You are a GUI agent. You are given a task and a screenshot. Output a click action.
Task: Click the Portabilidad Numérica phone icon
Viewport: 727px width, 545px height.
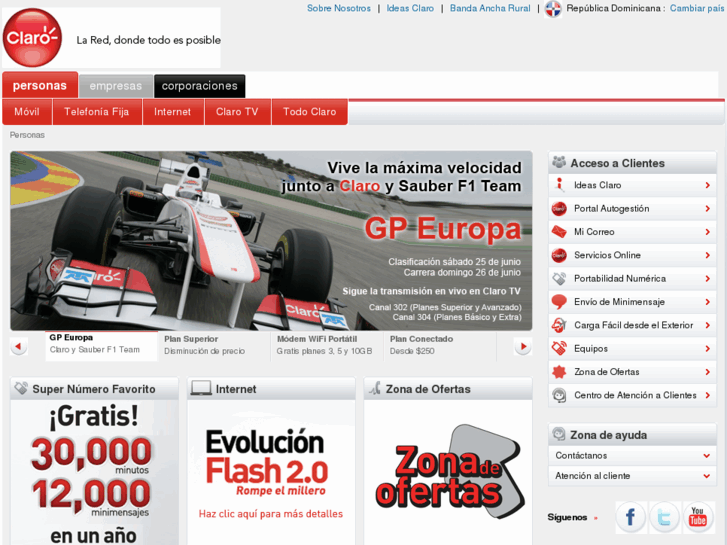pos(559,279)
